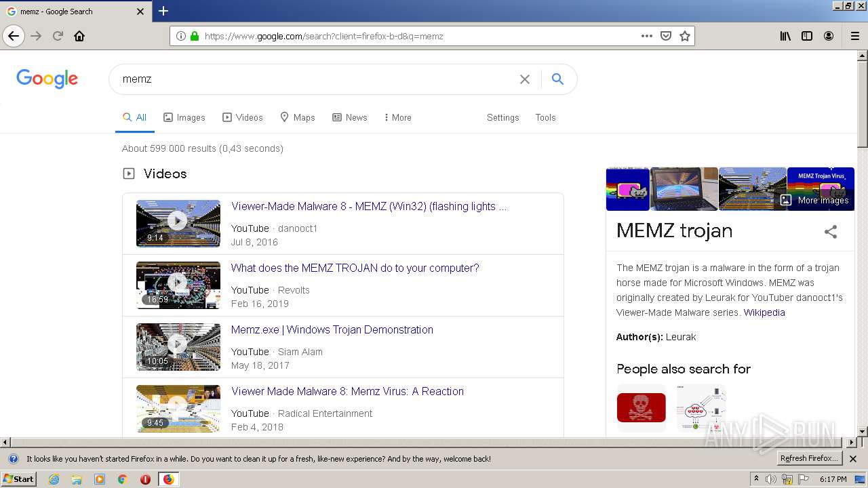Play the 10:05 Siam Alam video thumbnail
868x488 pixels.
coord(178,346)
